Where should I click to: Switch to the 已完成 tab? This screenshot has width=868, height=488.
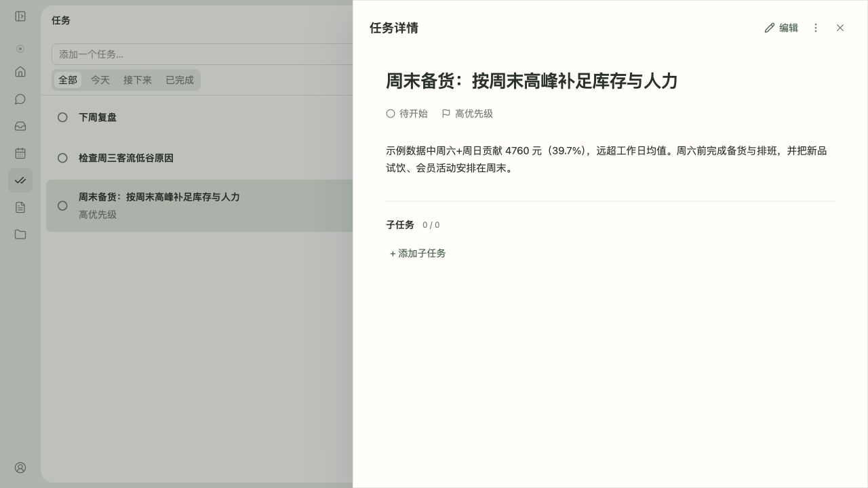click(x=180, y=80)
